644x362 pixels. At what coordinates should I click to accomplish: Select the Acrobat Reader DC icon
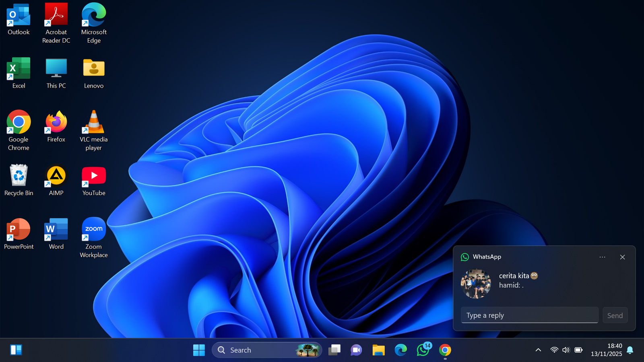pos(56,16)
